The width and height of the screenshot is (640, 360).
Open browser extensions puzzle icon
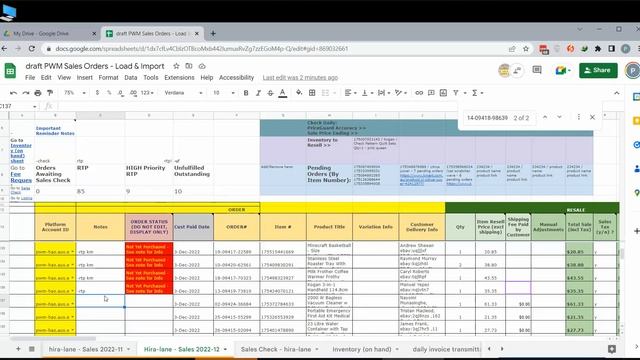click(x=598, y=49)
